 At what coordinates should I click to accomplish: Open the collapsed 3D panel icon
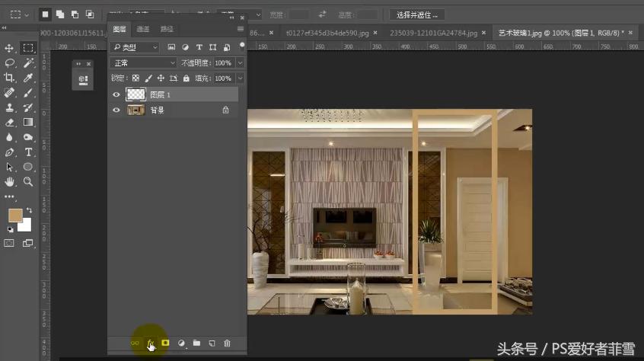(x=83, y=80)
